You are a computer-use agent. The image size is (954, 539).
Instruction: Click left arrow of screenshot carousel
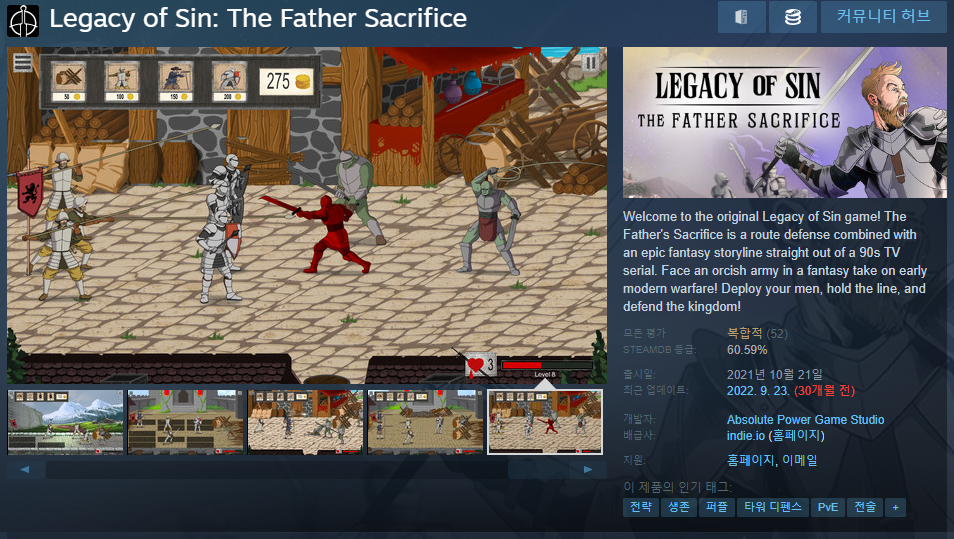tap(25, 469)
